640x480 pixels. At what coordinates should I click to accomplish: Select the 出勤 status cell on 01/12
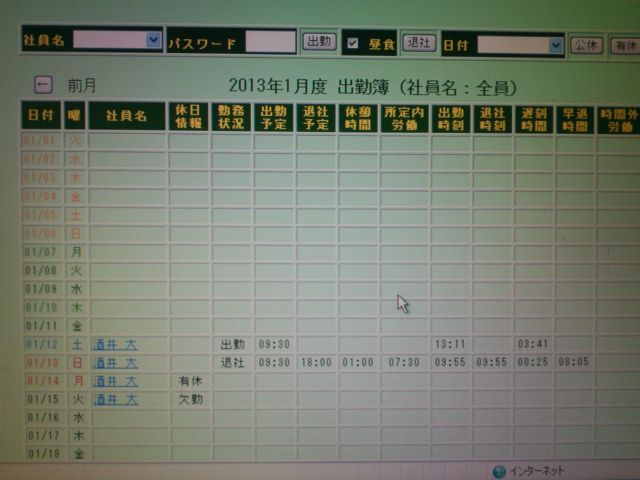click(x=232, y=344)
